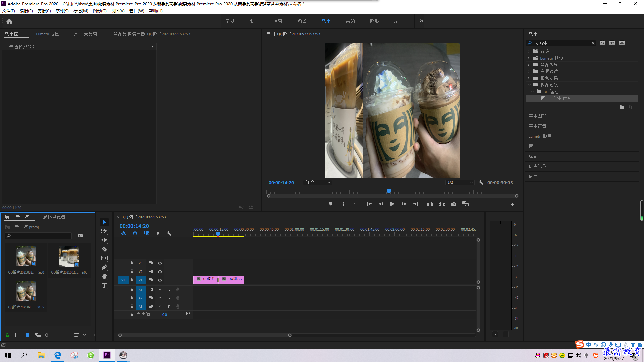Click Mark In button
The image size is (644, 362).
[343, 204]
